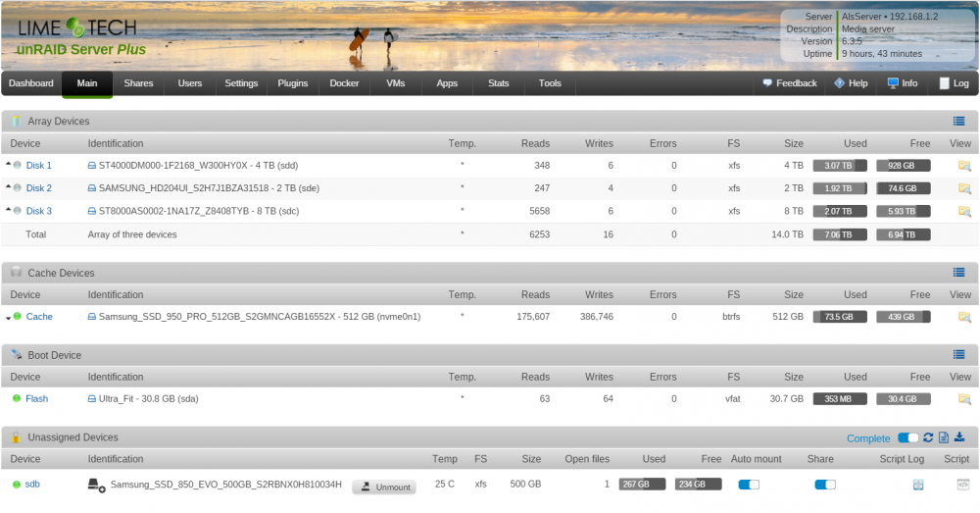The width and height of the screenshot is (980, 513).
Task: Open the Tools tab
Action: (x=550, y=83)
